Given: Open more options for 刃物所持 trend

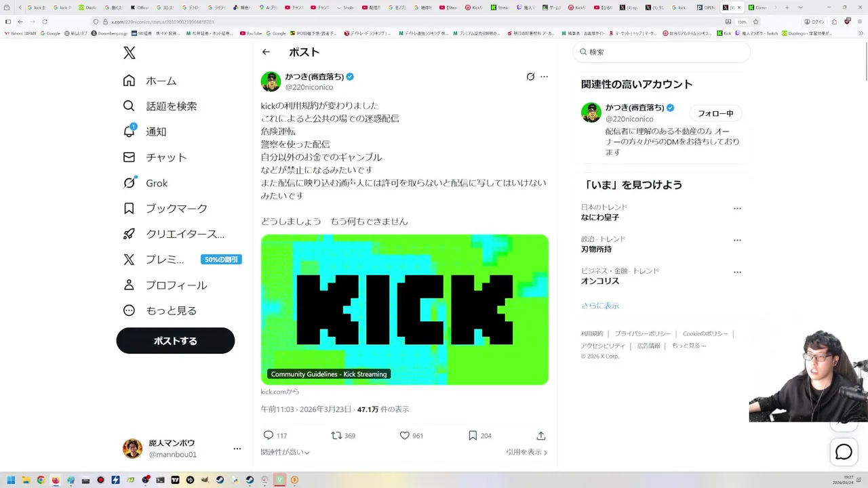Looking at the screenshot, I should point(737,241).
